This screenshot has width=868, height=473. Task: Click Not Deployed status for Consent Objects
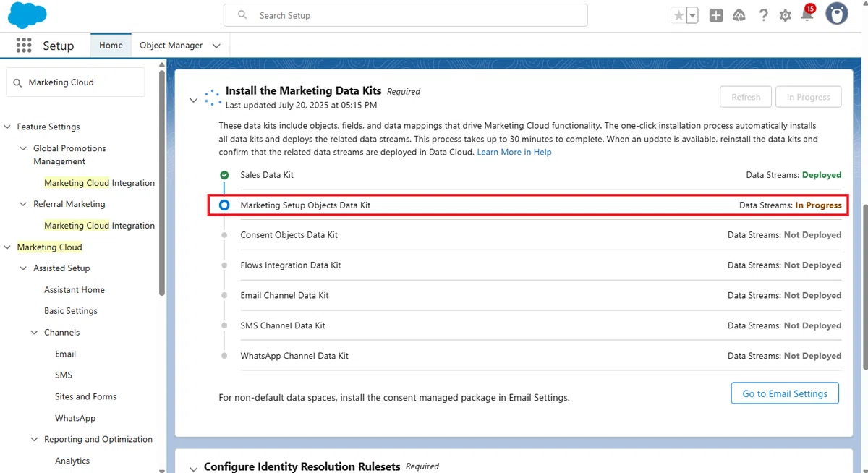(813, 235)
